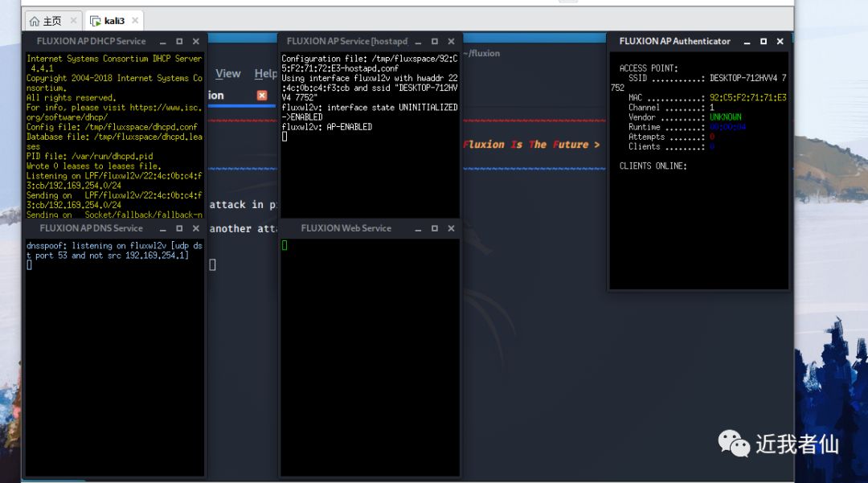Close the kali3 tab
868x483 pixels.
(135, 20)
